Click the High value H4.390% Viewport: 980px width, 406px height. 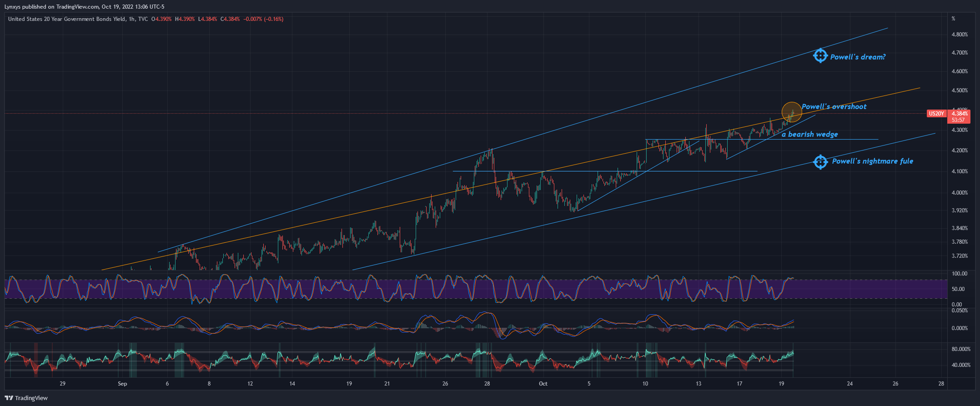(x=185, y=19)
